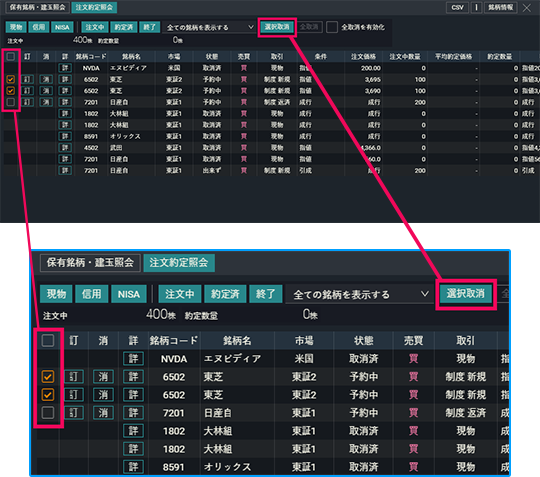
Task: Switch to 保有銘柄・建玉照会 tab, top window
Action: pyautogui.click(x=37, y=8)
